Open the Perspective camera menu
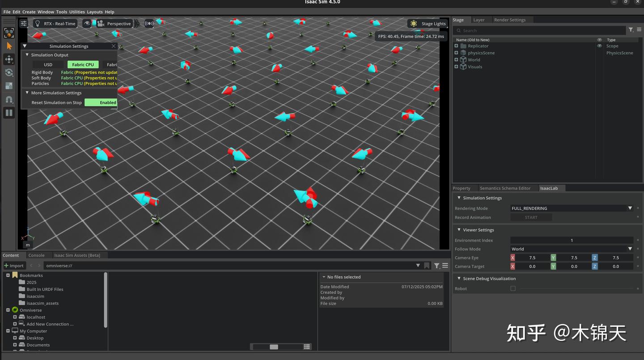This screenshot has width=644, height=360. pos(114,24)
